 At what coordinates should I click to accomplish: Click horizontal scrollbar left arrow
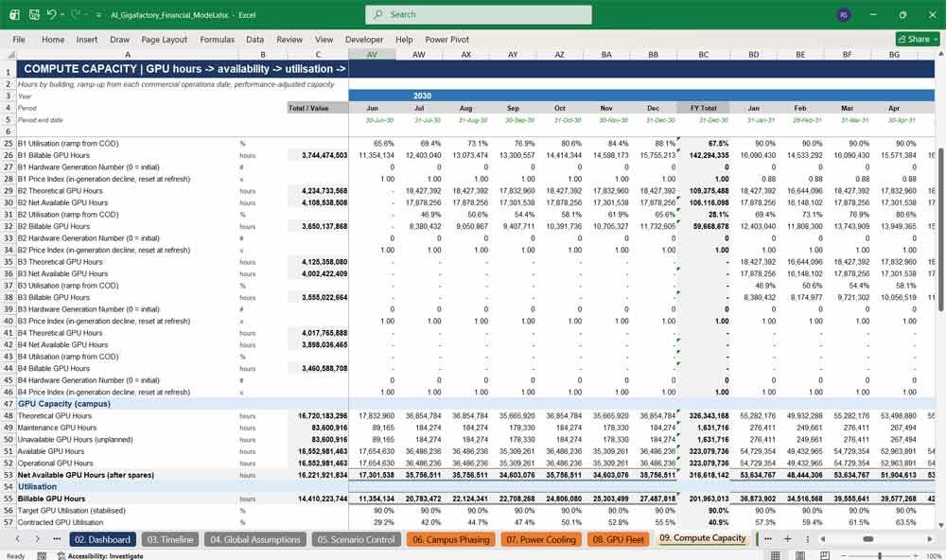click(x=823, y=539)
